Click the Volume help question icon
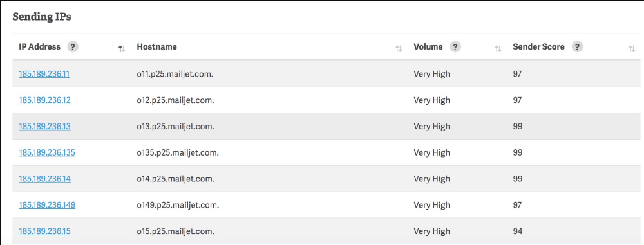Viewport: 644px width, 245px height. (x=455, y=47)
